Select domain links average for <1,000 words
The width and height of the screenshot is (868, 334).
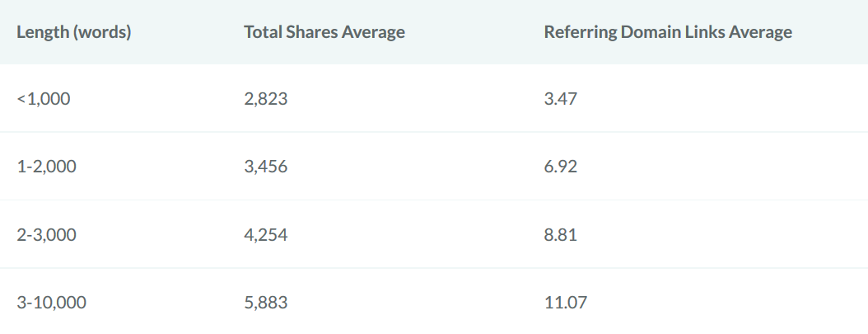560,99
